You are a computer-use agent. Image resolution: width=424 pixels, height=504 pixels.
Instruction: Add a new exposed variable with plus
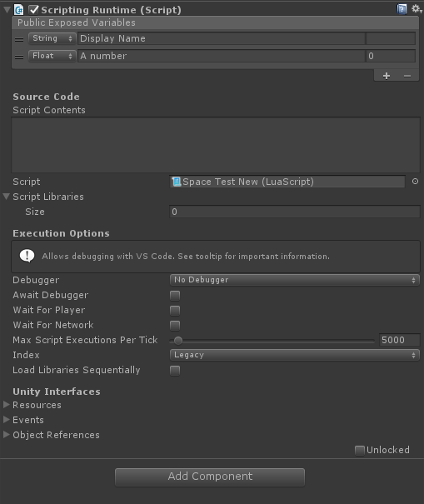(x=387, y=76)
